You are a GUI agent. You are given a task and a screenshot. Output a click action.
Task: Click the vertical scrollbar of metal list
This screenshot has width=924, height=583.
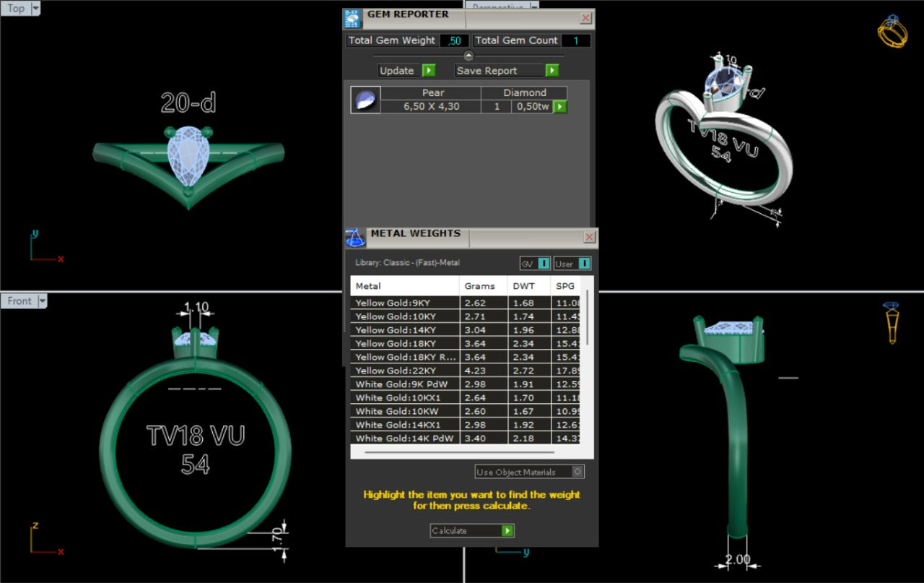coord(588,316)
